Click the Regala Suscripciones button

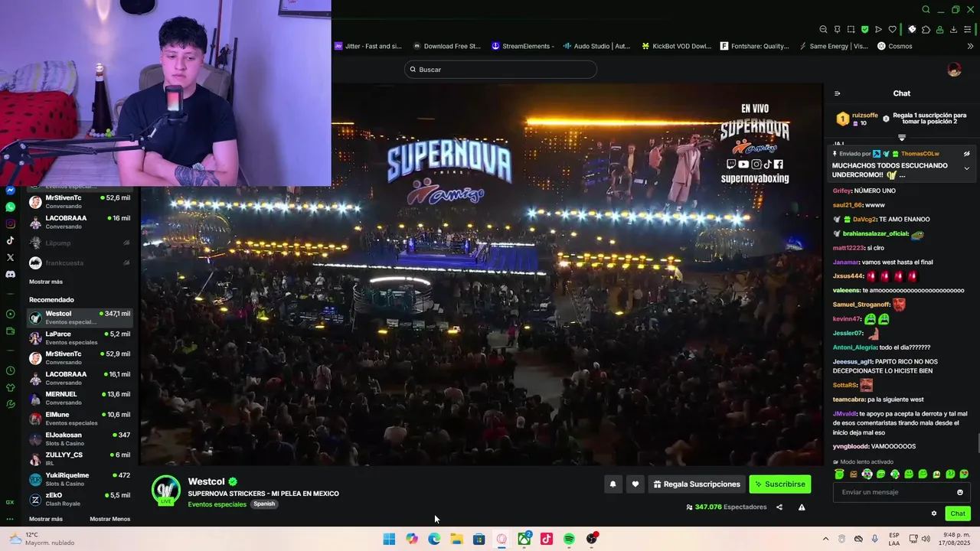click(x=697, y=484)
